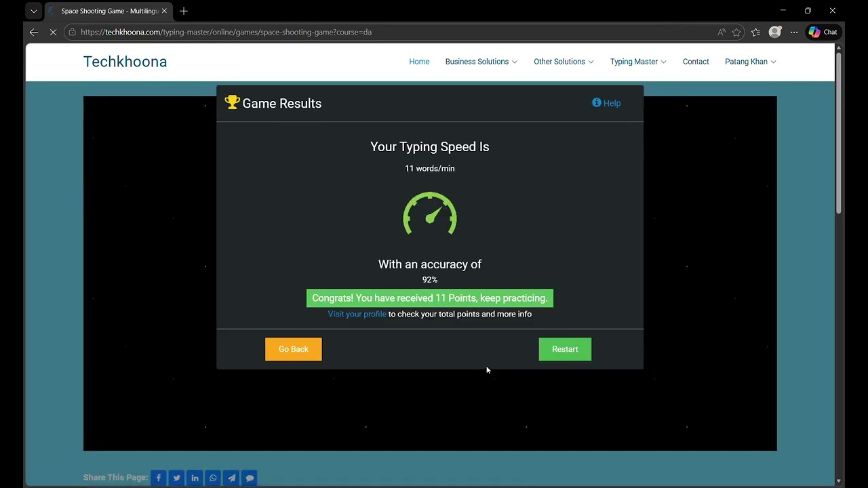Viewport: 868px width, 488px height.
Task: Expand the Business Solutions menu
Action: (481, 62)
